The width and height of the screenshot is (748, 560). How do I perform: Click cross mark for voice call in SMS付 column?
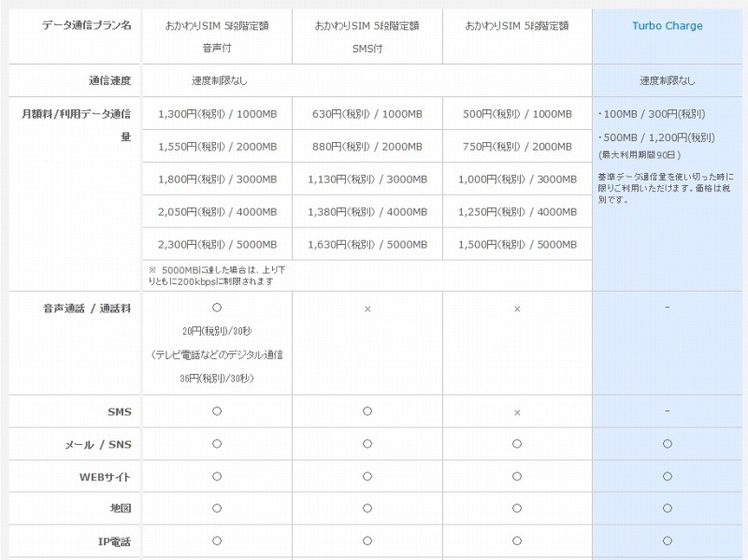[367, 309]
